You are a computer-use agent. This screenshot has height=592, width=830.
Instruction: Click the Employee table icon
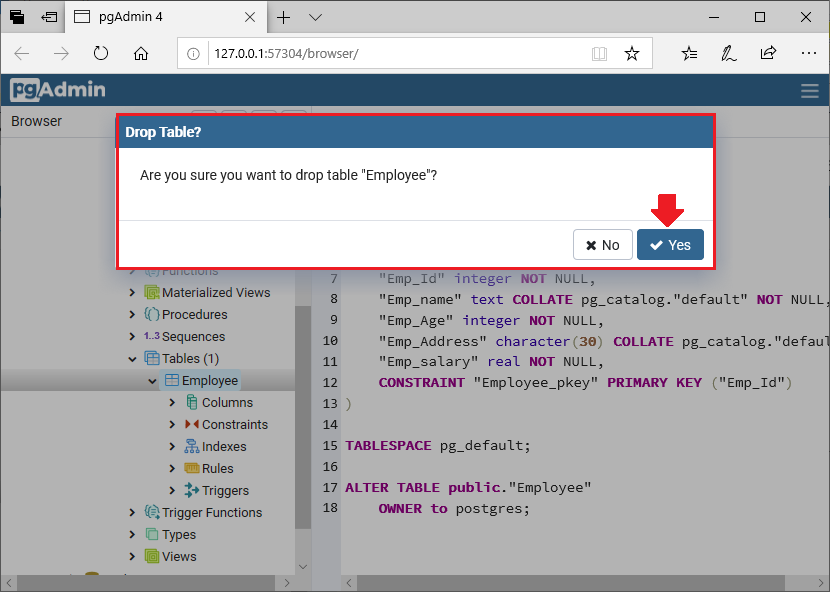pos(173,380)
